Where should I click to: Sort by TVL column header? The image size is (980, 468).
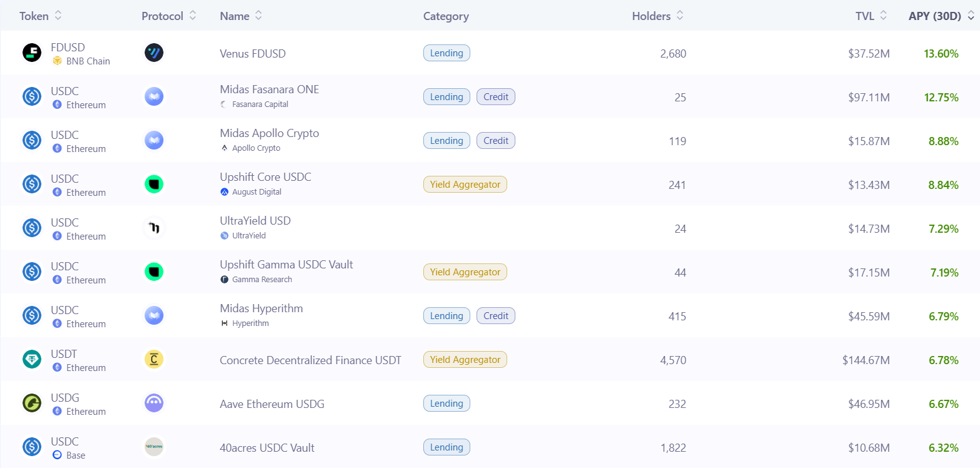pos(872,16)
